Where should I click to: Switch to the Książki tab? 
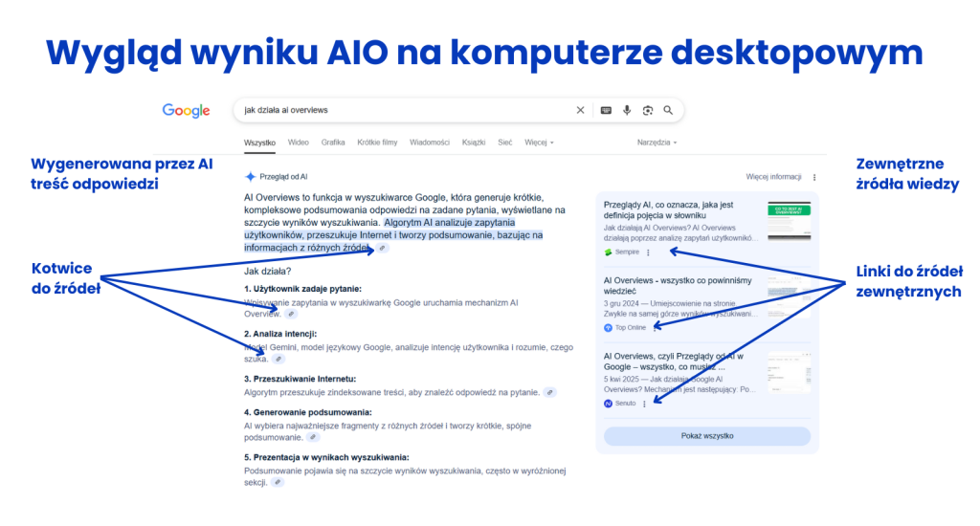tap(473, 142)
